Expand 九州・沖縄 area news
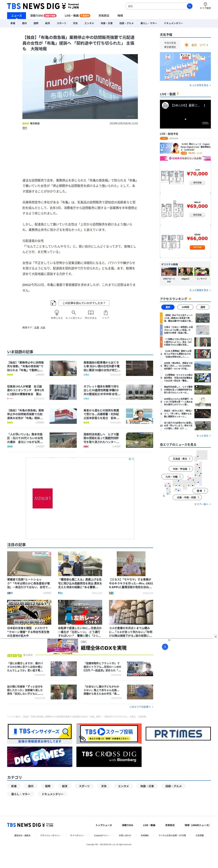The width and height of the screenshot is (218, 868). (172, 477)
